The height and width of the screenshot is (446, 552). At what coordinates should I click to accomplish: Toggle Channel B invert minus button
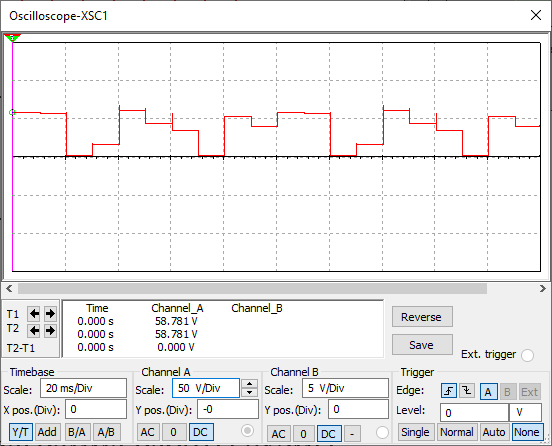pyautogui.click(x=352, y=434)
